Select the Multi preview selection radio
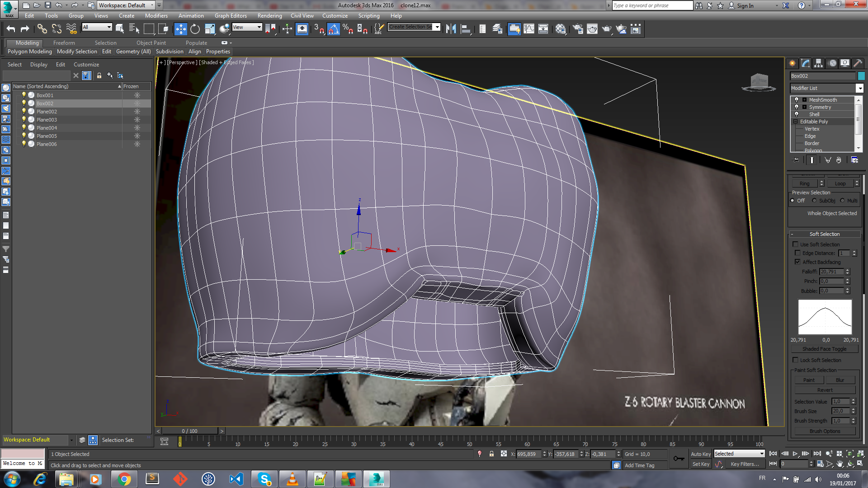Screen dimensions: 868x488 click(x=842, y=201)
